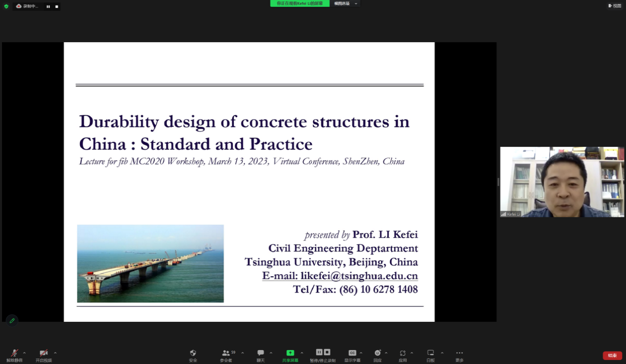The height and width of the screenshot is (364, 626).
Task: Open the Chat panel
Action: pyautogui.click(x=261, y=354)
